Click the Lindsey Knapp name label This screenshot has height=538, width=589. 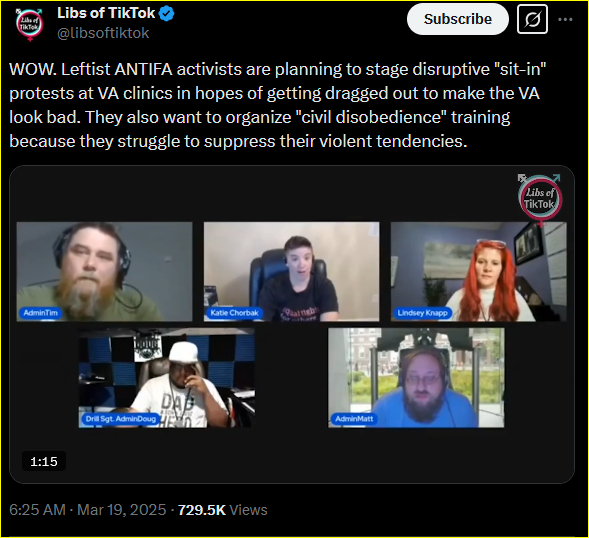pos(423,313)
